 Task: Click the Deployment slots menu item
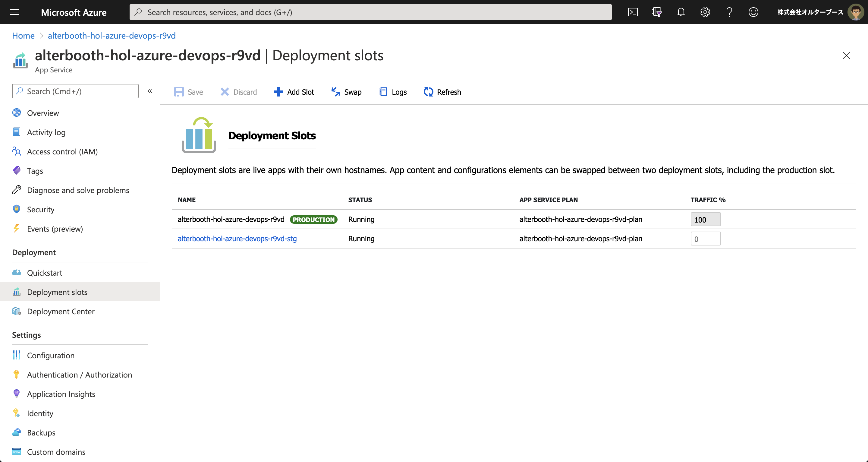(x=57, y=291)
